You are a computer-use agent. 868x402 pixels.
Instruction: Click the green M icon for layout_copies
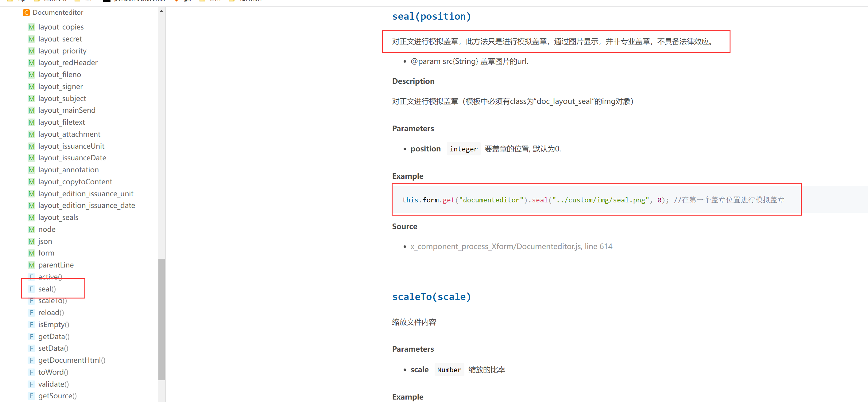coord(31,27)
